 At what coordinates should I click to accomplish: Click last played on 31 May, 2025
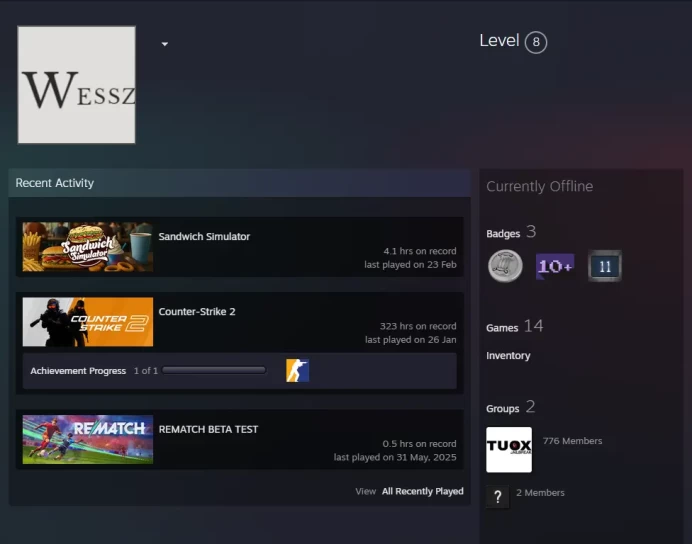point(395,457)
